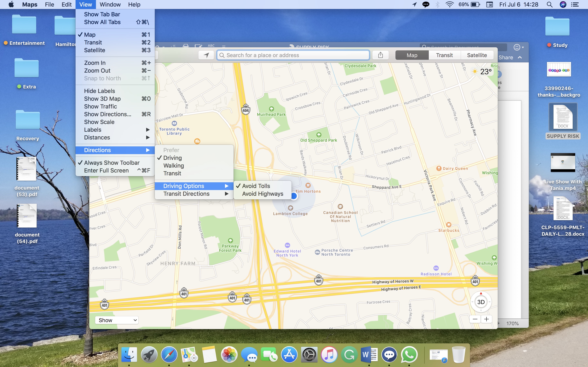Open Maps app in the Dock

189,354
